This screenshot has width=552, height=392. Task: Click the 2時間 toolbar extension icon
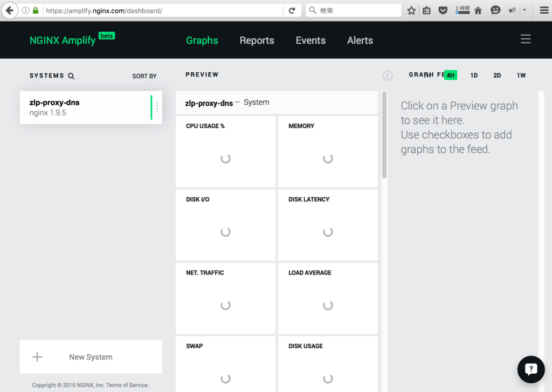pos(462,10)
